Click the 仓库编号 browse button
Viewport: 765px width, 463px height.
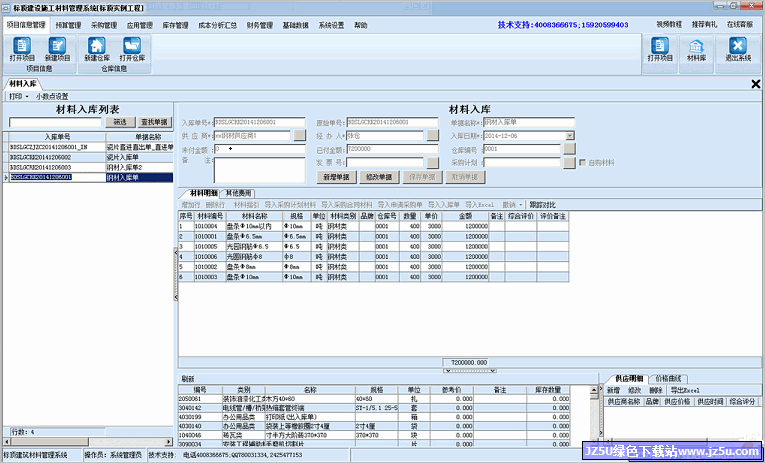(x=569, y=149)
